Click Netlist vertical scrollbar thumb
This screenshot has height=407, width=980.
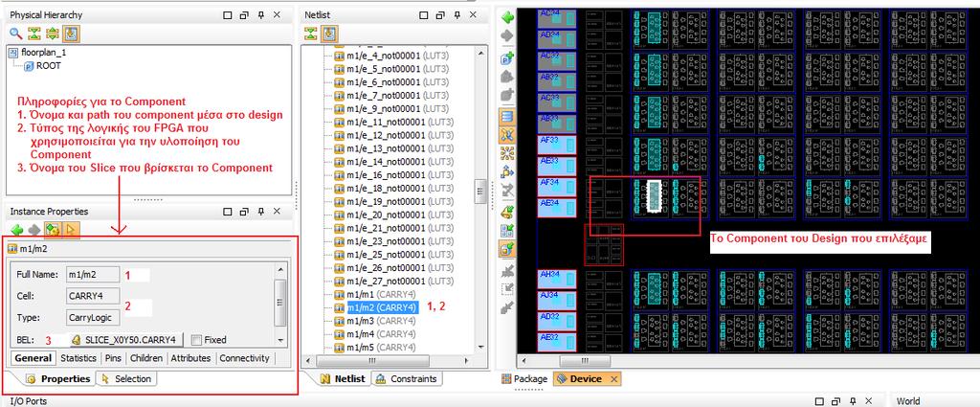coord(480,191)
